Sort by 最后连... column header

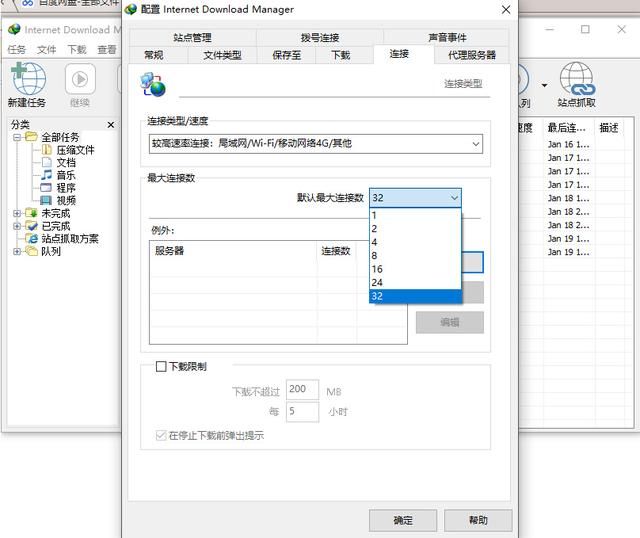click(568, 128)
